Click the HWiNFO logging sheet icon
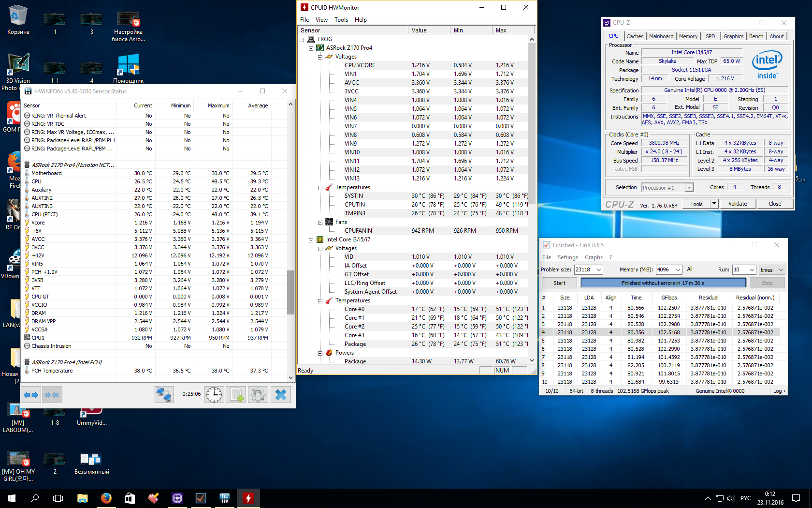Viewport: 812px width, 508px height. [236, 395]
